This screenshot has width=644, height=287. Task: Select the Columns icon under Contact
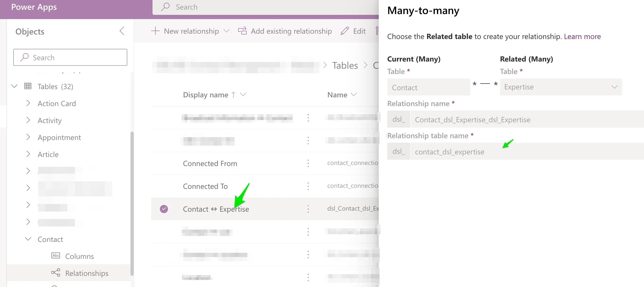(x=56, y=256)
